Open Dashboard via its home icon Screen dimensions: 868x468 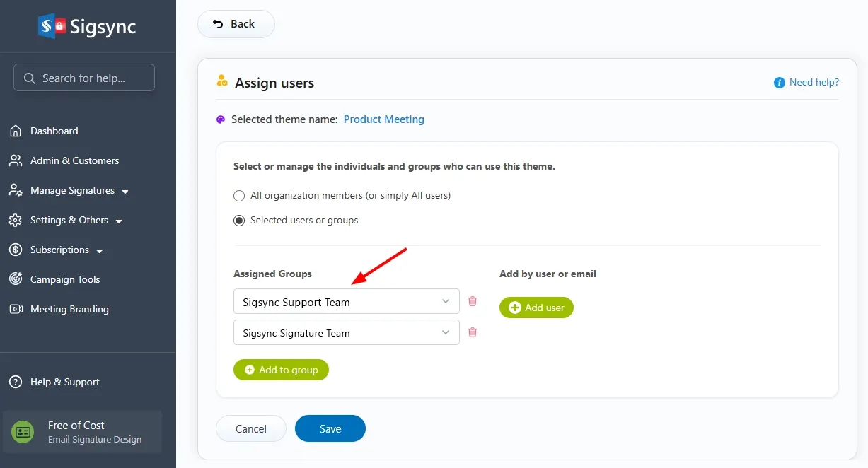(16, 131)
